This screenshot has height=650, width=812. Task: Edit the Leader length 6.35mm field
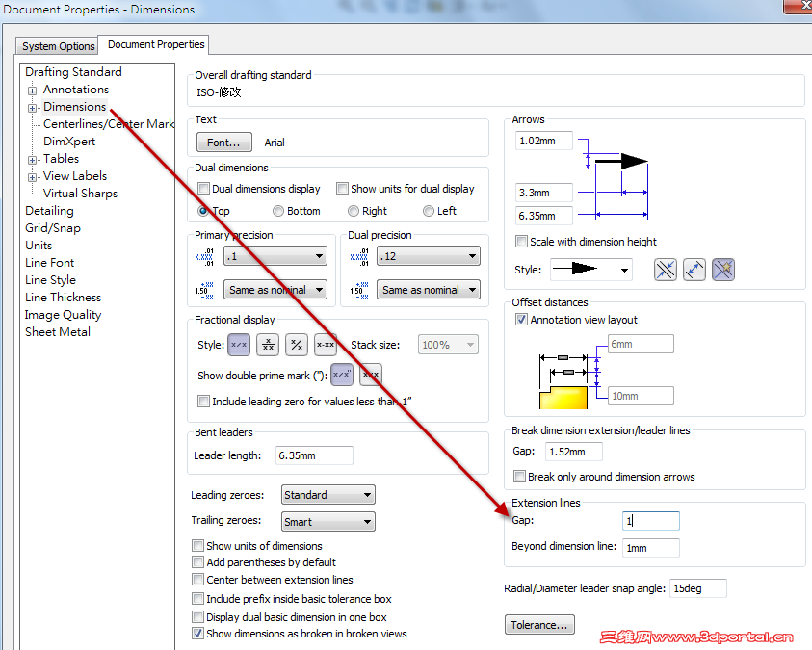(x=314, y=455)
